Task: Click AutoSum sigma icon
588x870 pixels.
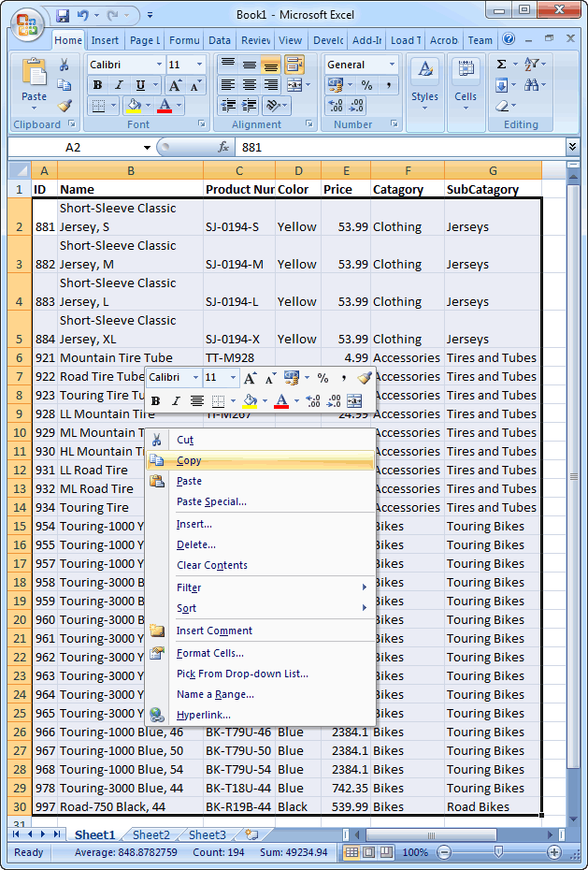Action: [x=502, y=65]
